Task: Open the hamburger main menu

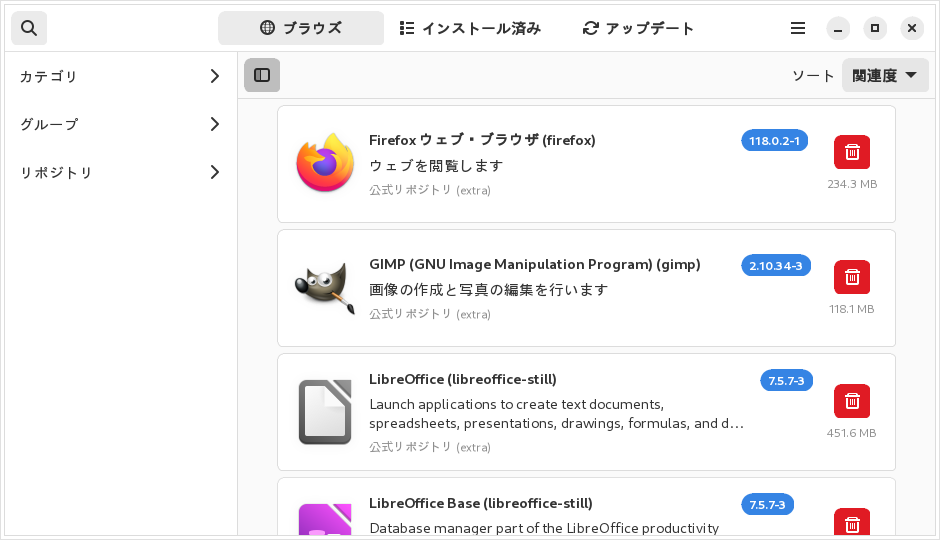Action: [x=797, y=28]
